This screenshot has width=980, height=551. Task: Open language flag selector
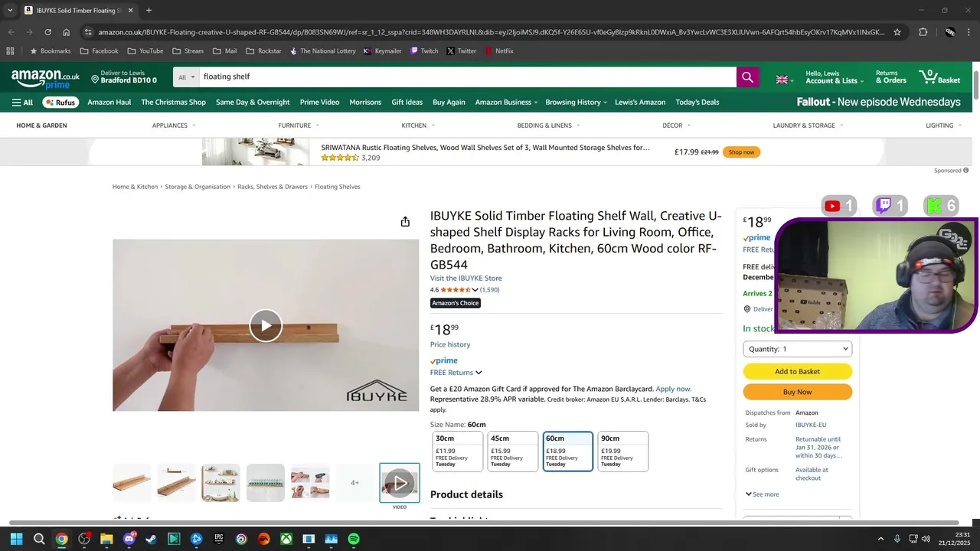pyautogui.click(x=786, y=80)
